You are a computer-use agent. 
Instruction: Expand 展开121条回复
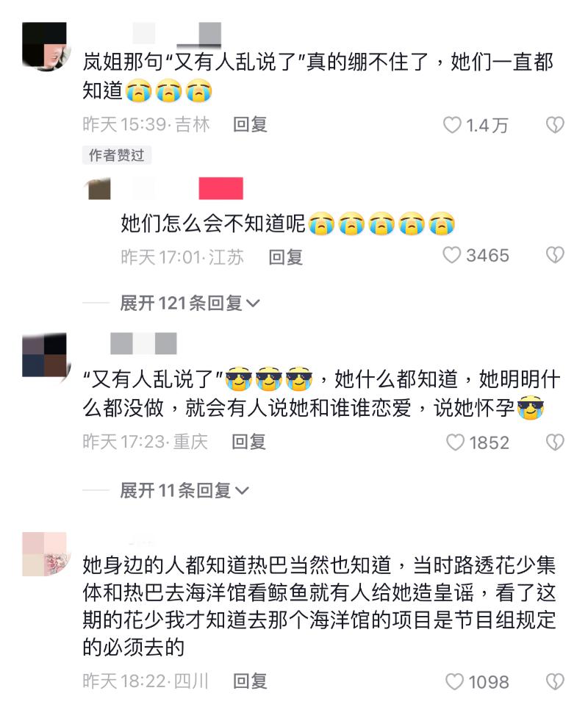click(x=190, y=303)
